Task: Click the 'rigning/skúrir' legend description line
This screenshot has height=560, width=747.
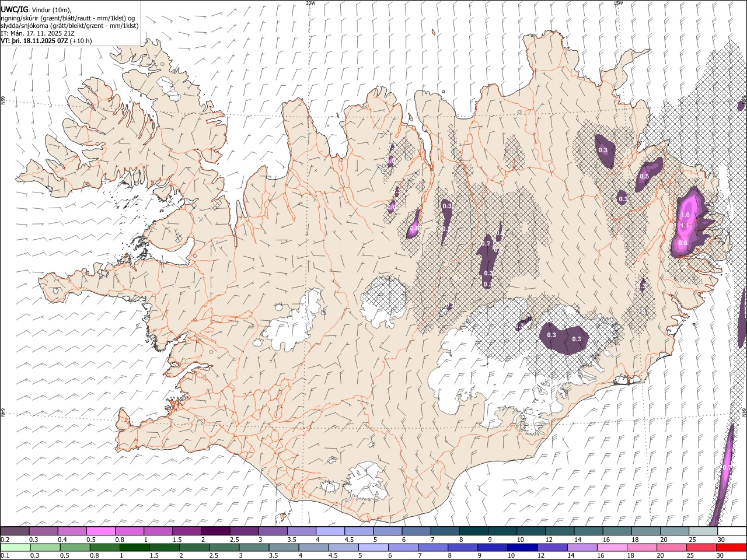Action: pyautogui.click(x=68, y=17)
